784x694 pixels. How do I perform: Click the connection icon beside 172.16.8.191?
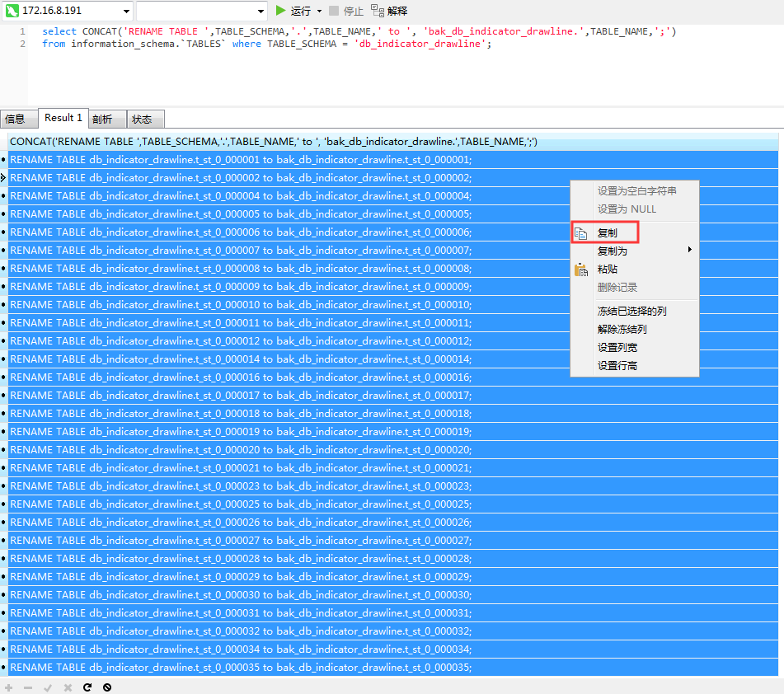[x=12, y=11]
